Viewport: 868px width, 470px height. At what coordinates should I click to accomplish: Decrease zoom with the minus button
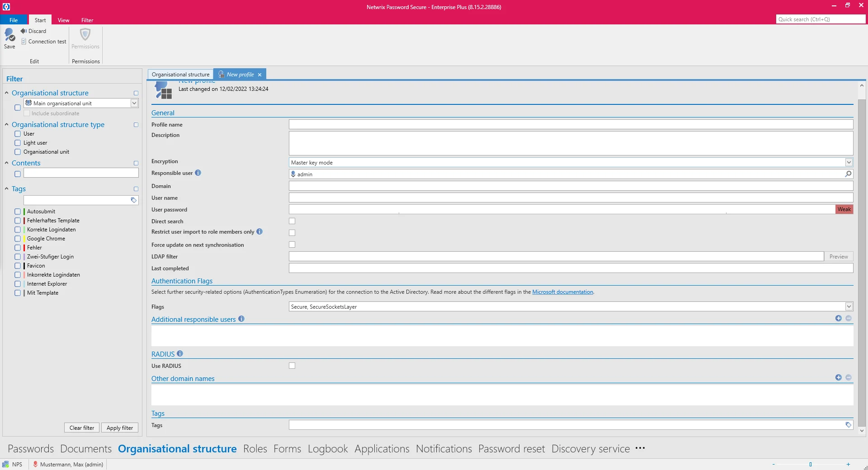[774, 464]
